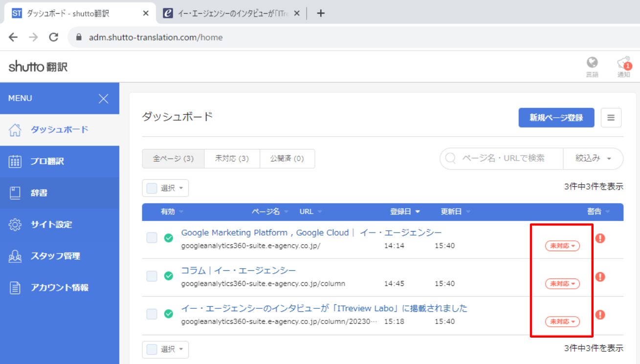The image size is (640, 364).
Task: Click the lock icon in address bar
Action: (79, 37)
